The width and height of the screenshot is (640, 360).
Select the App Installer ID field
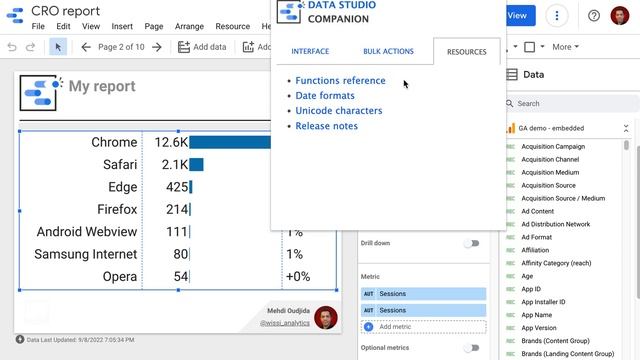pos(543,302)
